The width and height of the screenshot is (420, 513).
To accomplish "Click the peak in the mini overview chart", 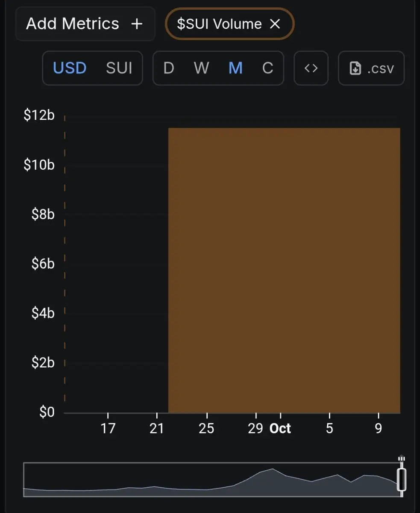I will [x=272, y=469].
